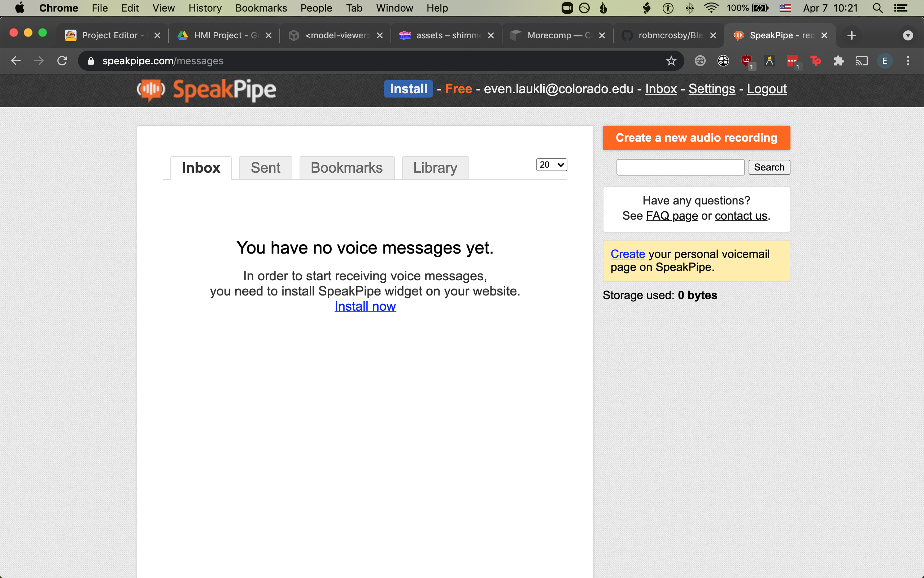Open the messages-per-page dropdown showing 20
This screenshot has height=578, width=924.
pyautogui.click(x=552, y=165)
